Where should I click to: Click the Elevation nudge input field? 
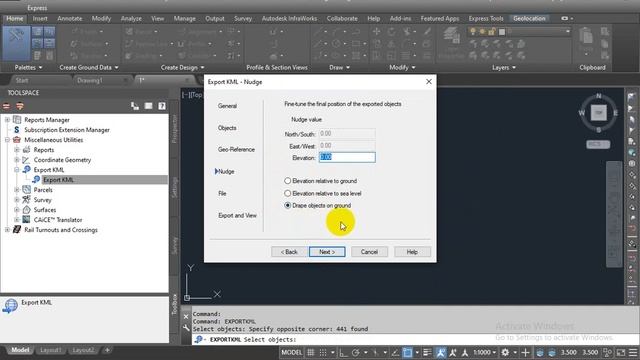coord(347,157)
